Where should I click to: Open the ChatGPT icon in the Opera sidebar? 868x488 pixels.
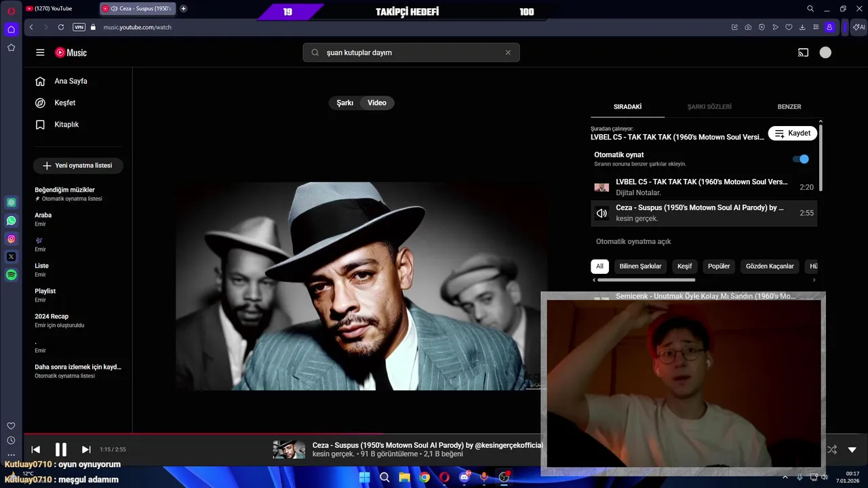11,202
